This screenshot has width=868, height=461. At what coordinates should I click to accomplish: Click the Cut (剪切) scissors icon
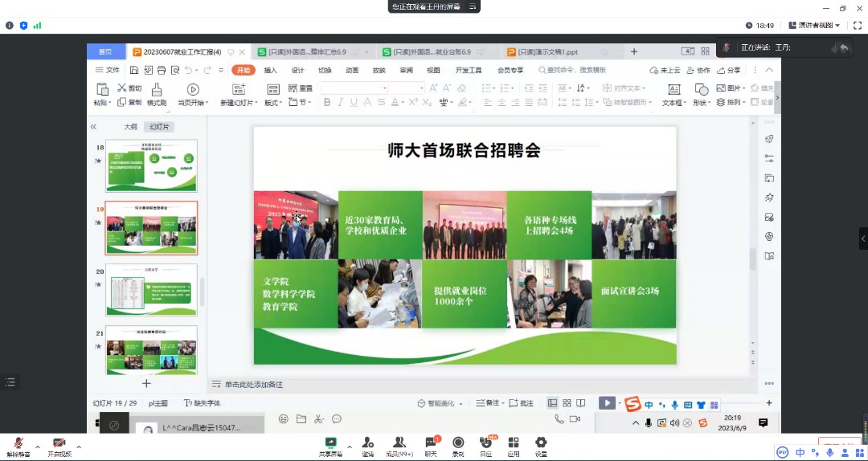point(122,88)
